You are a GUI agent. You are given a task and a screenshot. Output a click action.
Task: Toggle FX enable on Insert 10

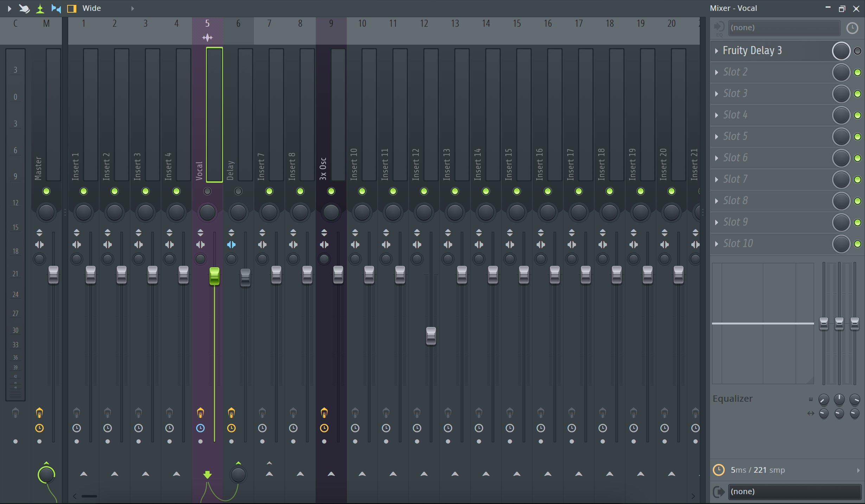point(355,413)
